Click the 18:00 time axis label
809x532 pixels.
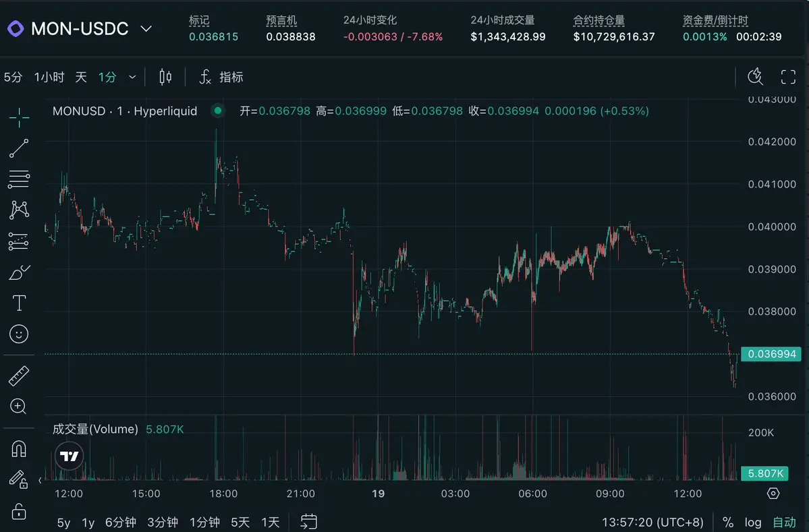(x=223, y=494)
